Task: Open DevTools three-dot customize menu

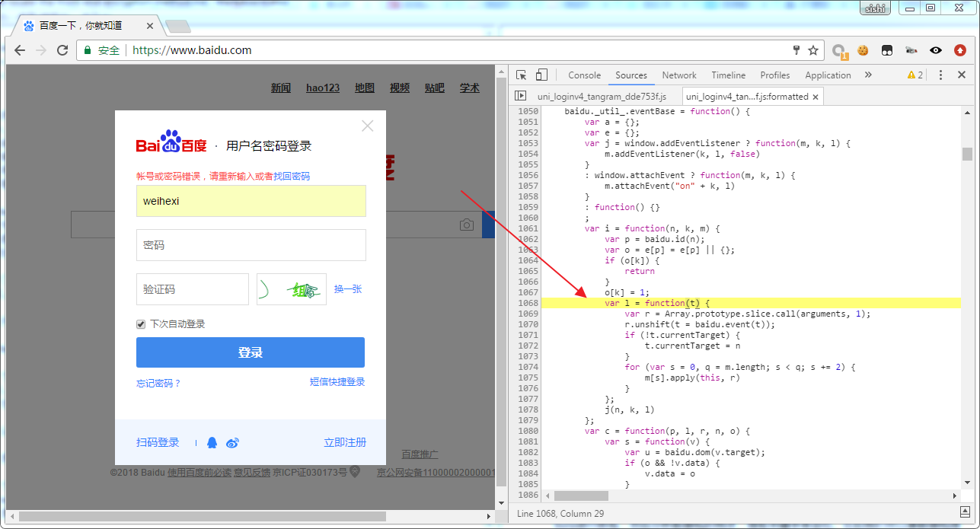Action: 941,75
